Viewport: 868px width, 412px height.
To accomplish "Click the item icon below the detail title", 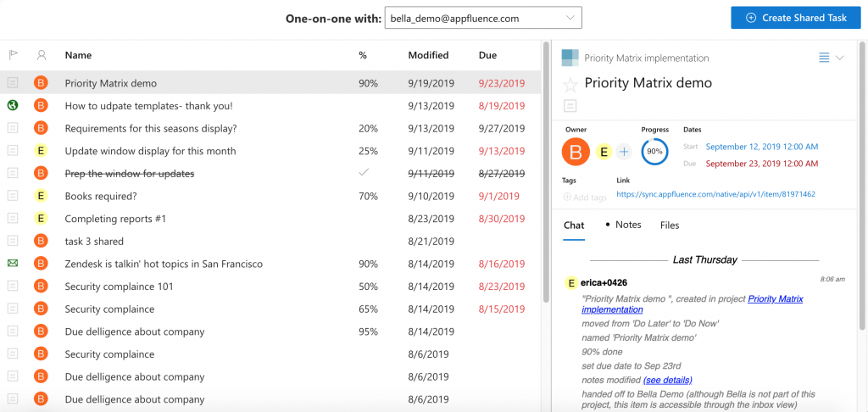I will pyautogui.click(x=570, y=105).
